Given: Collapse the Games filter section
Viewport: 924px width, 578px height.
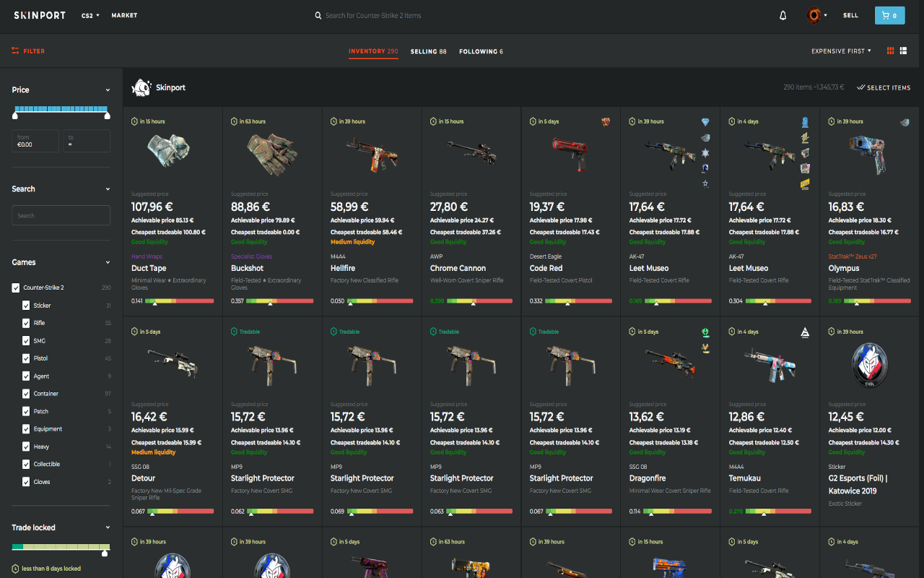Looking at the screenshot, I should click(x=108, y=263).
